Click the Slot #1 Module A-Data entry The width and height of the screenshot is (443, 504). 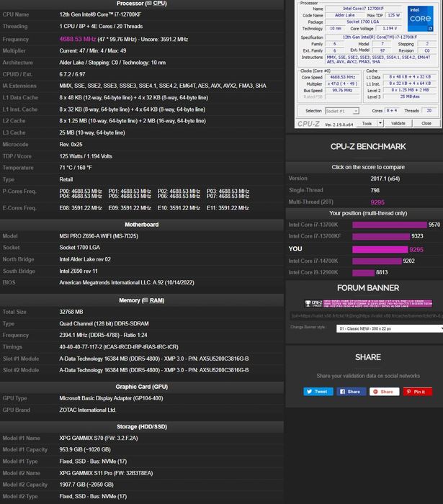click(154, 359)
